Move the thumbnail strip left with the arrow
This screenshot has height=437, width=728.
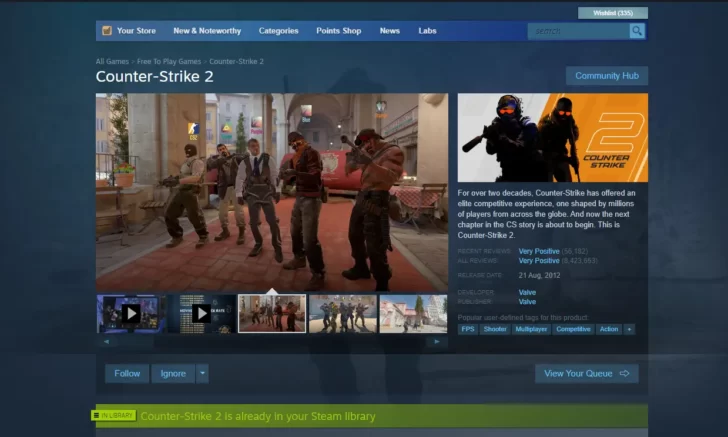coord(107,341)
